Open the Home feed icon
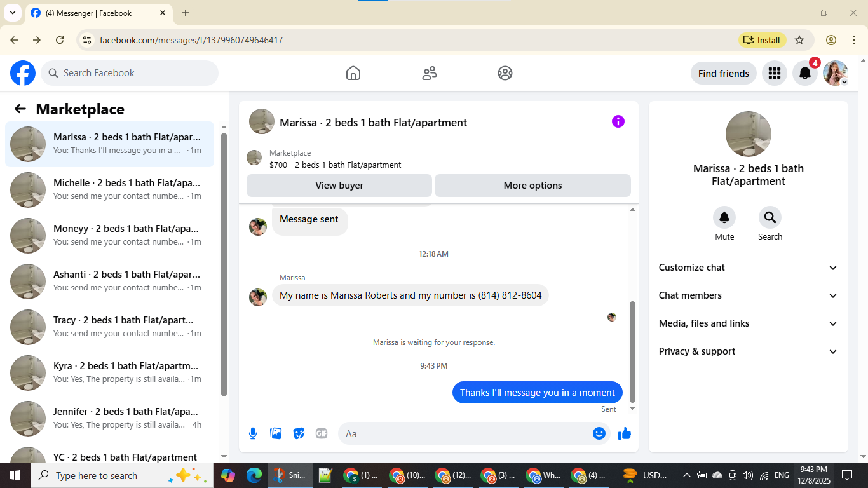The image size is (868, 488). click(x=353, y=73)
